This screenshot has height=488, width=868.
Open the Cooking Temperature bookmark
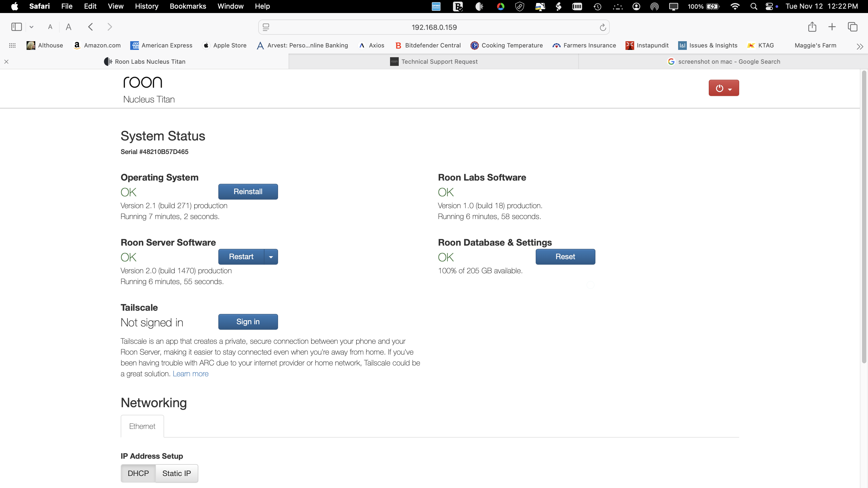point(507,46)
